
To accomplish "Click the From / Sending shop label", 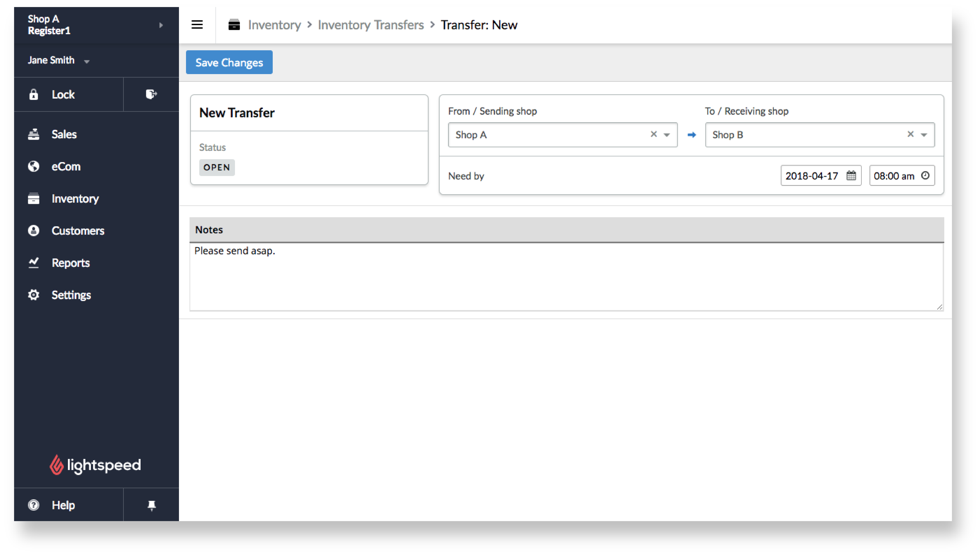I will coord(492,111).
